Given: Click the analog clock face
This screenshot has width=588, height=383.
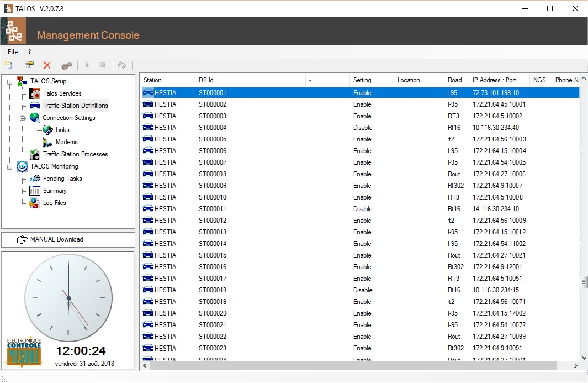Looking at the screenshot, I should pos(68,298).
